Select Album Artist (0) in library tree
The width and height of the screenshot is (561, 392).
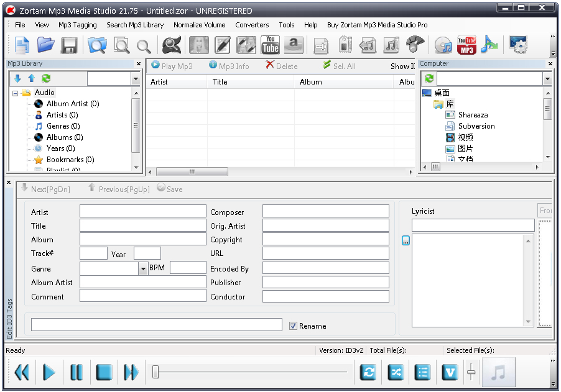click(73, 104)
